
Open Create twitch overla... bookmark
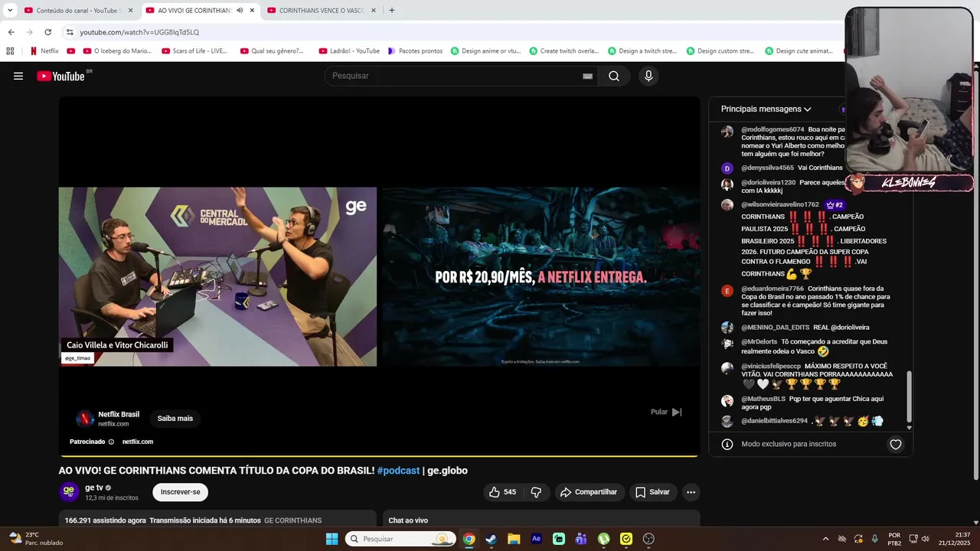point(563,51)
